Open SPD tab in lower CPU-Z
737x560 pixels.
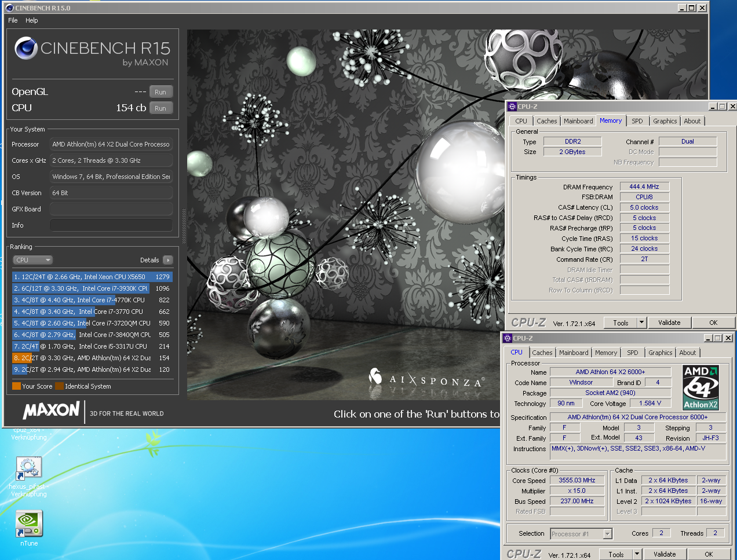tap(633, 353)
